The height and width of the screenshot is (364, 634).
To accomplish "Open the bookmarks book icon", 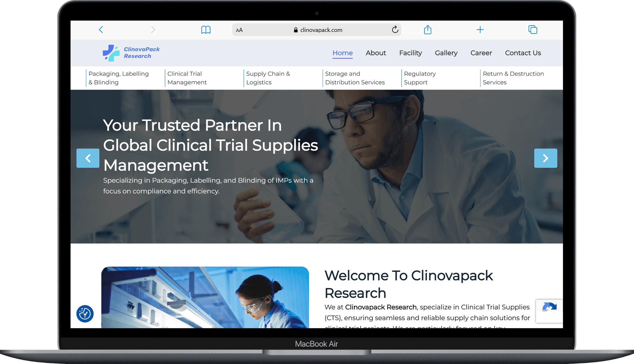I will point(206,30).
